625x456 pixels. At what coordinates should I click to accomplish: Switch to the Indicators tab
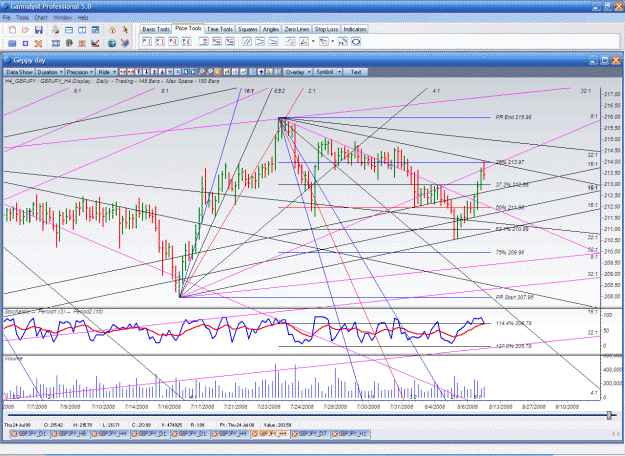point(354,29)
